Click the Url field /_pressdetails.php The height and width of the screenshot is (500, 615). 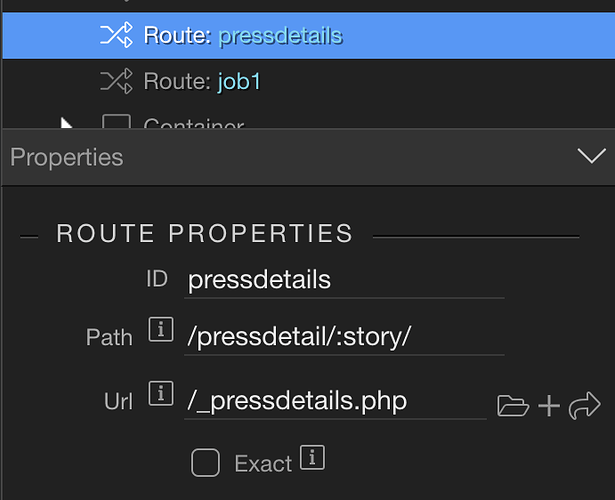(x=335, y=401)
